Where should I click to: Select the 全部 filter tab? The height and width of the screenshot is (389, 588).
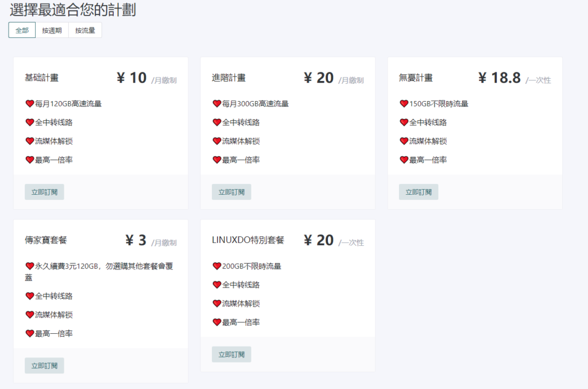(x=22, y=30)
